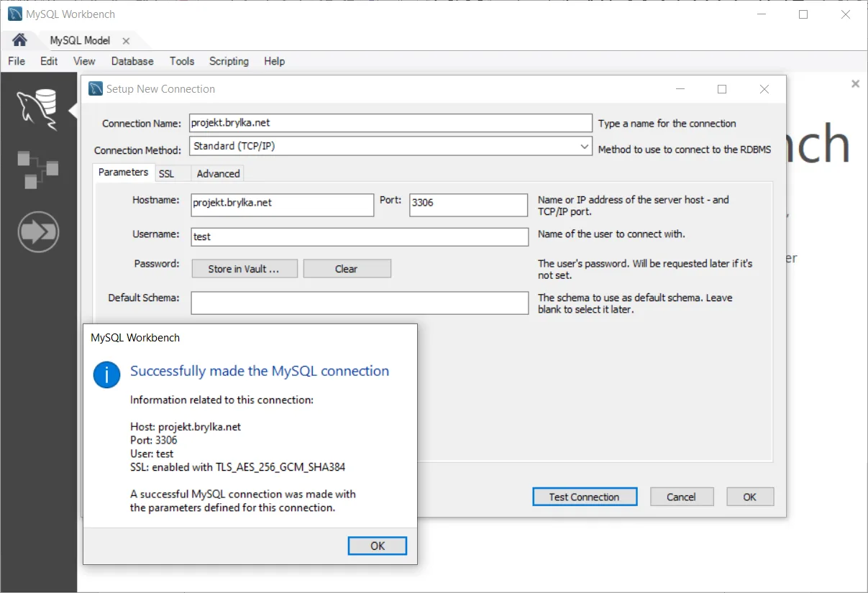Click the Connection Name input field

(x=390, y=123)
